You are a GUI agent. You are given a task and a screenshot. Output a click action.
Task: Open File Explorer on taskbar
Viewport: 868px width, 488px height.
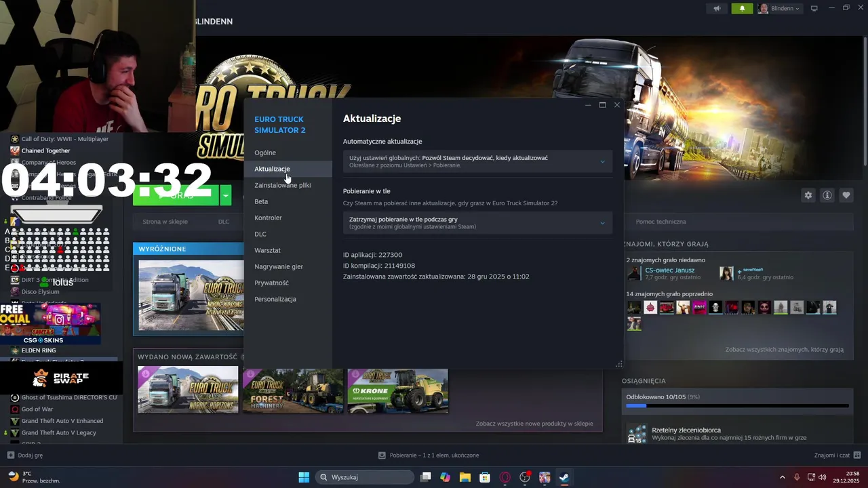tap(465, 477)
